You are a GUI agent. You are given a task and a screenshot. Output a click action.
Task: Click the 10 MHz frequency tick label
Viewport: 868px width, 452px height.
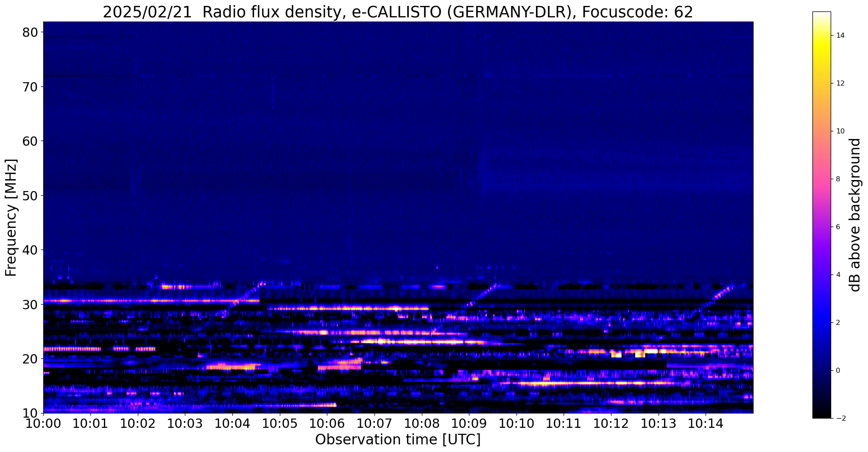(30, 413)
